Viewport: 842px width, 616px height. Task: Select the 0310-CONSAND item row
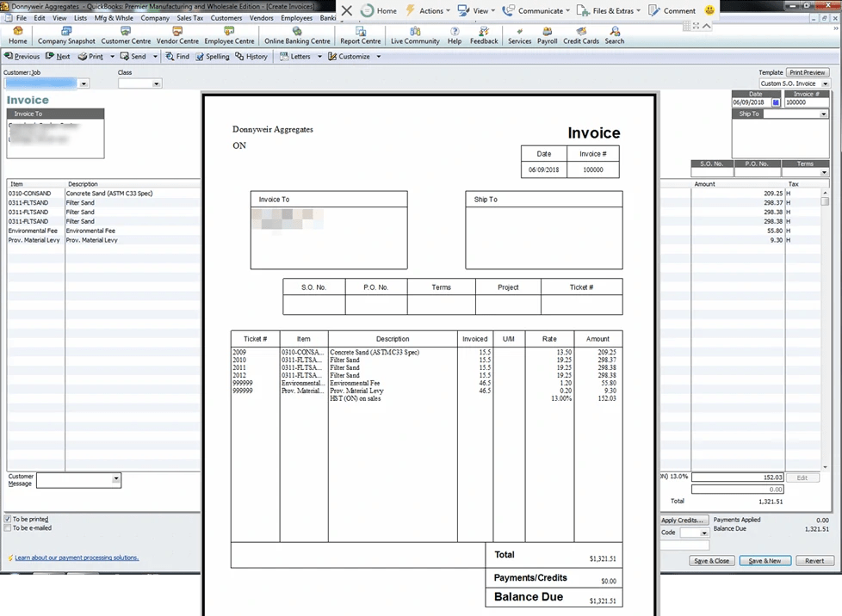tap(103, 194)
